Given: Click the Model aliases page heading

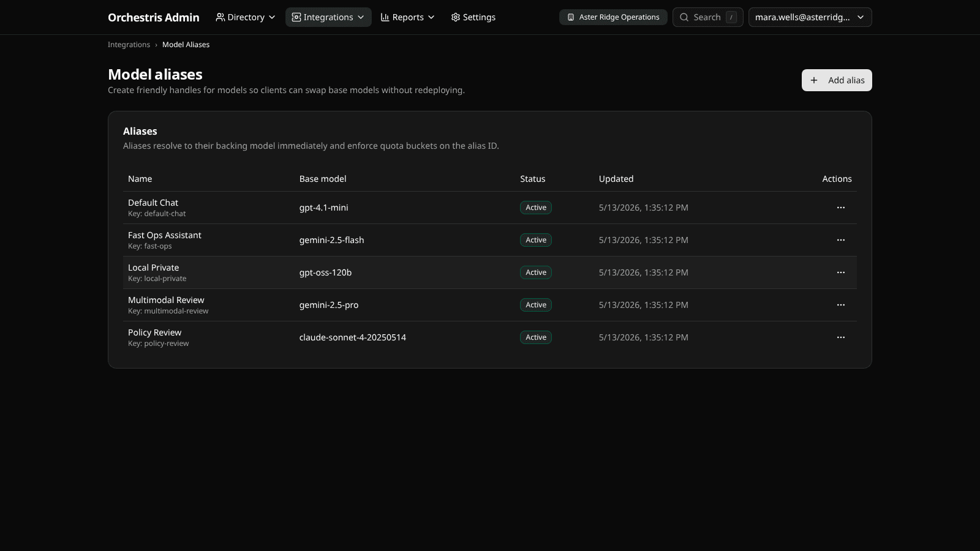Looking at the screenshot, I should click(155, 74).
